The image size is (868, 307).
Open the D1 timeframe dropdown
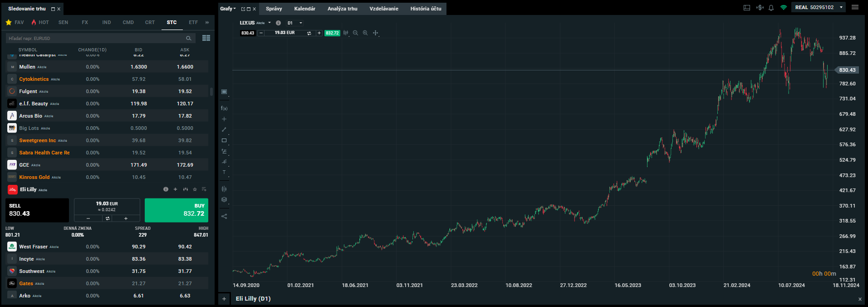300,23
